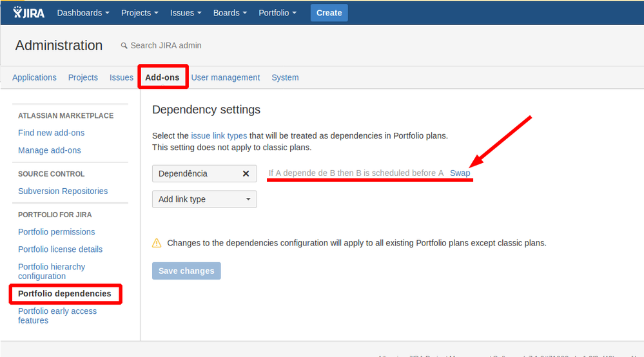Open Portfolio early access features
The width and height of the screenshot is (644, 357).
57,316
